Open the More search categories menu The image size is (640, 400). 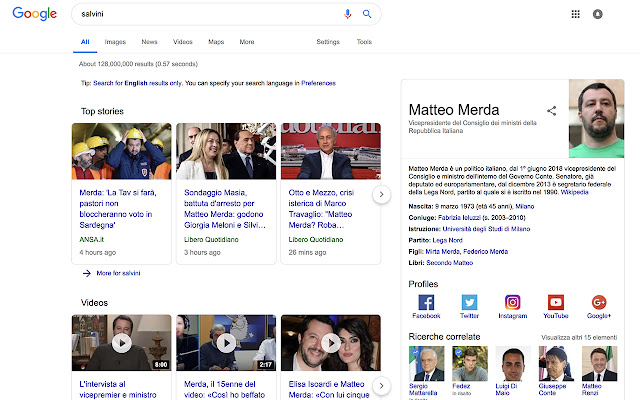click(x=247, y=42)
